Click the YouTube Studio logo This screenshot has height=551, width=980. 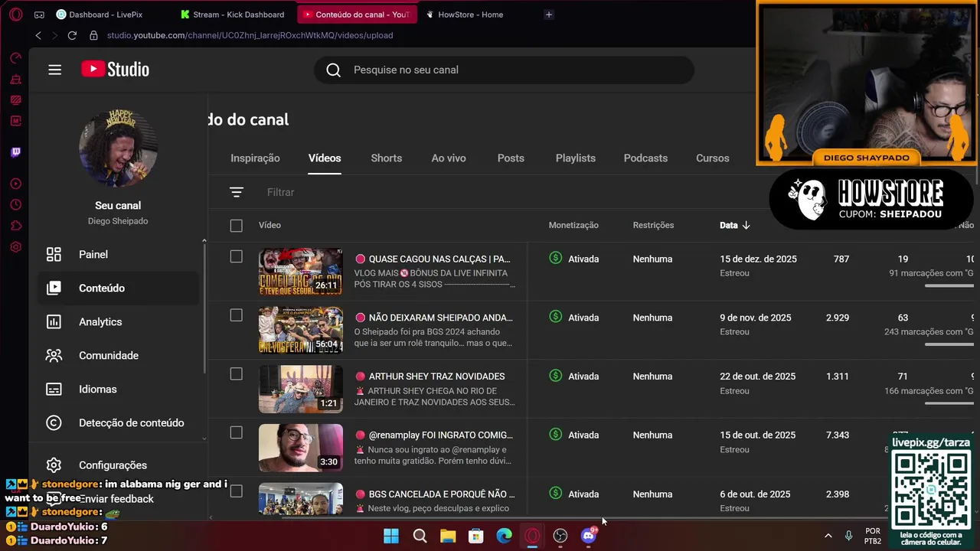[116, 70]
